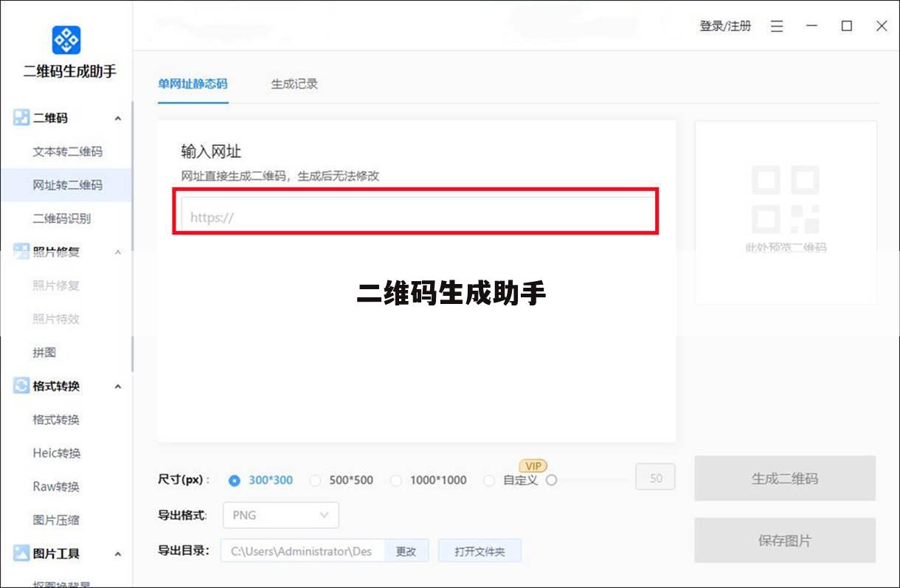Image resolution: width=900 pixels, height=588 pixels.
Task: Click the sidebar vertical scrollbar
Action: [133, 236]
